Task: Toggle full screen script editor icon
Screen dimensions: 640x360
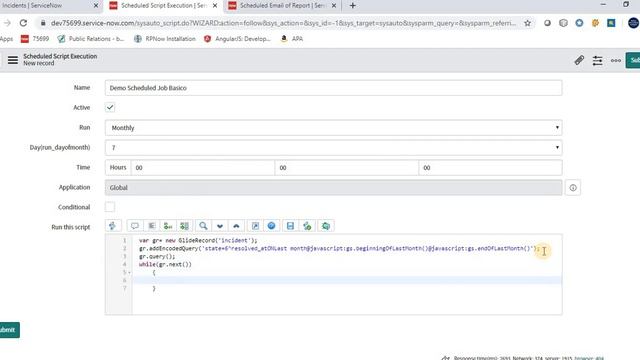Action: click(255, 226)
